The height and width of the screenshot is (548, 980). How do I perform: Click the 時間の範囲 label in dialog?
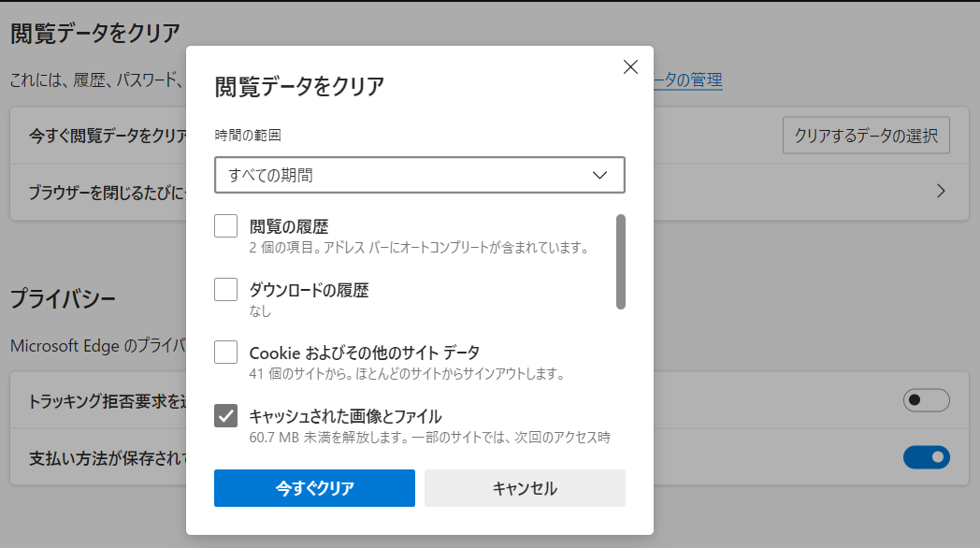tap(248, 136)
